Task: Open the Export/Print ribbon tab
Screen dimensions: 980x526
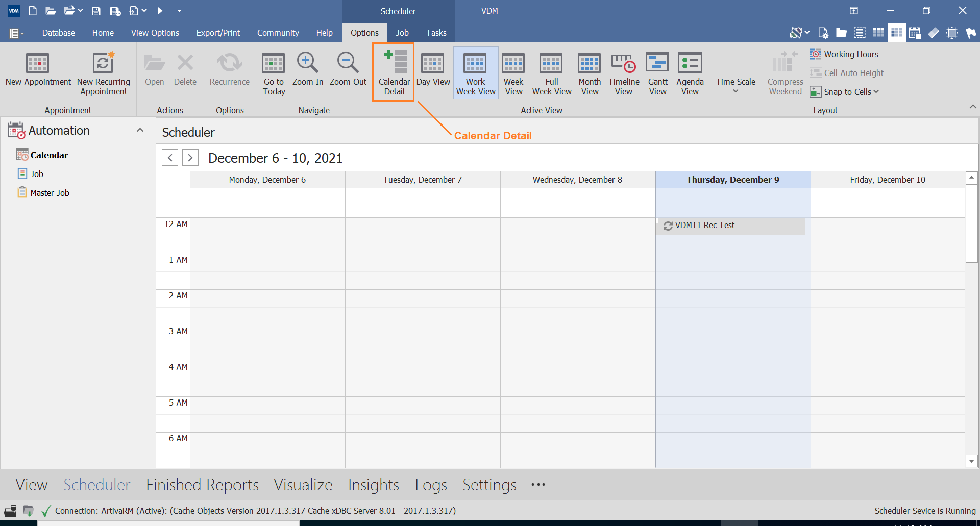Action: [x=218, y=33]
